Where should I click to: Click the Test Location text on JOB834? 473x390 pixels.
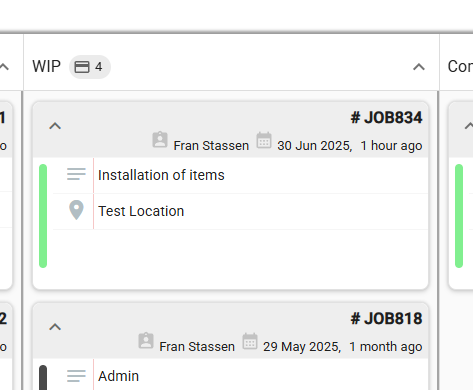click(x=141, y=211)
